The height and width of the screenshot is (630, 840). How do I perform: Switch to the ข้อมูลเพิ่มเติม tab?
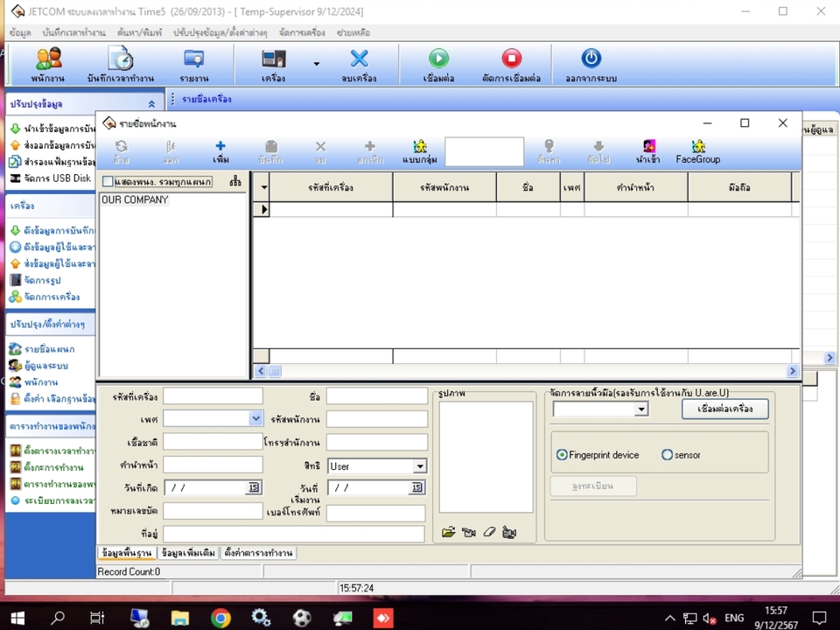click(188, 553)
